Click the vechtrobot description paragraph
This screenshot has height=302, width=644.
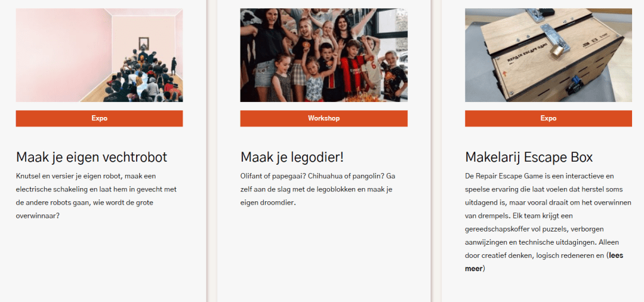tap(97, 196)
